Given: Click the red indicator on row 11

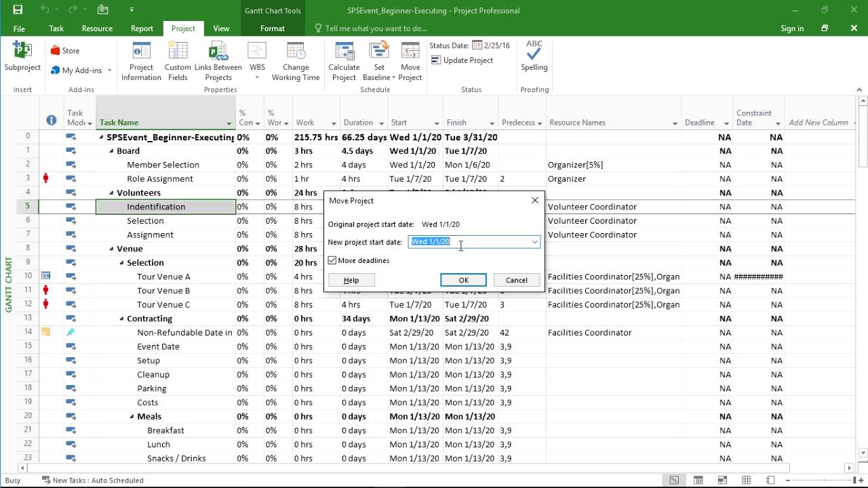Looking at the screenshot, I should click(46, 290).
